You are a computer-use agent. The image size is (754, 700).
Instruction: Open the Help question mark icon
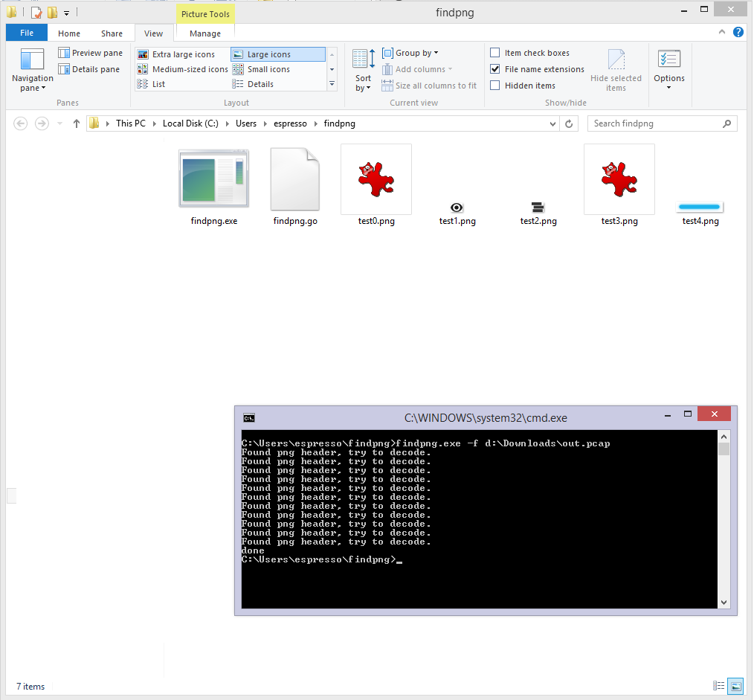coord(738,32)
